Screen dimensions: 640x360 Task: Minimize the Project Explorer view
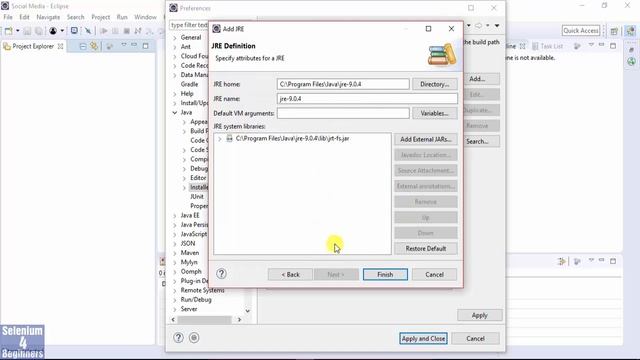(x=134, y=45)
